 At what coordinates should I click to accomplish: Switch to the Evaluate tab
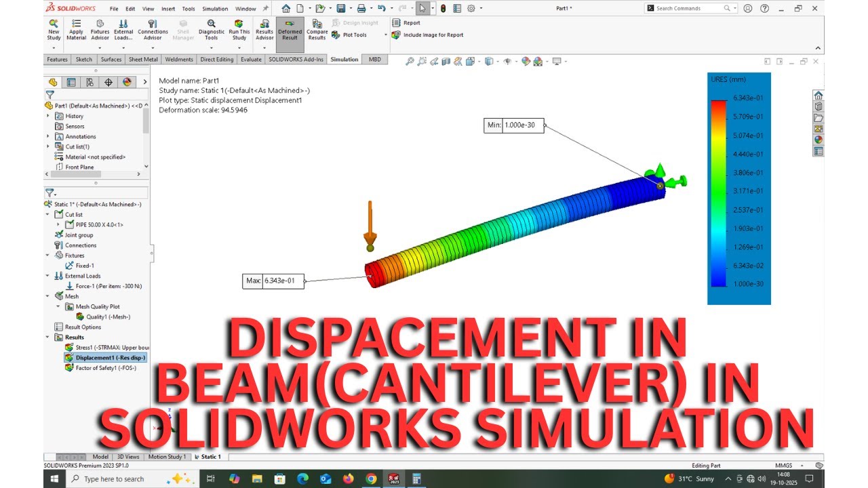251,60
